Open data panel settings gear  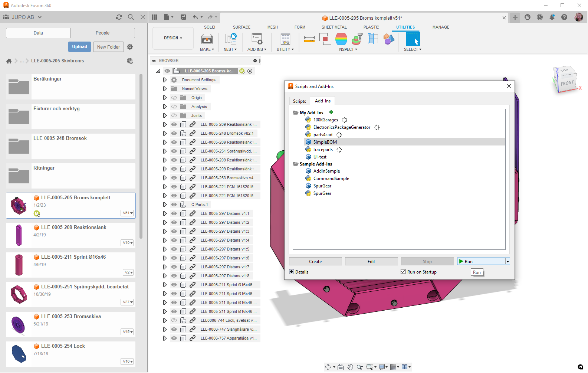(x=130, y=47)
